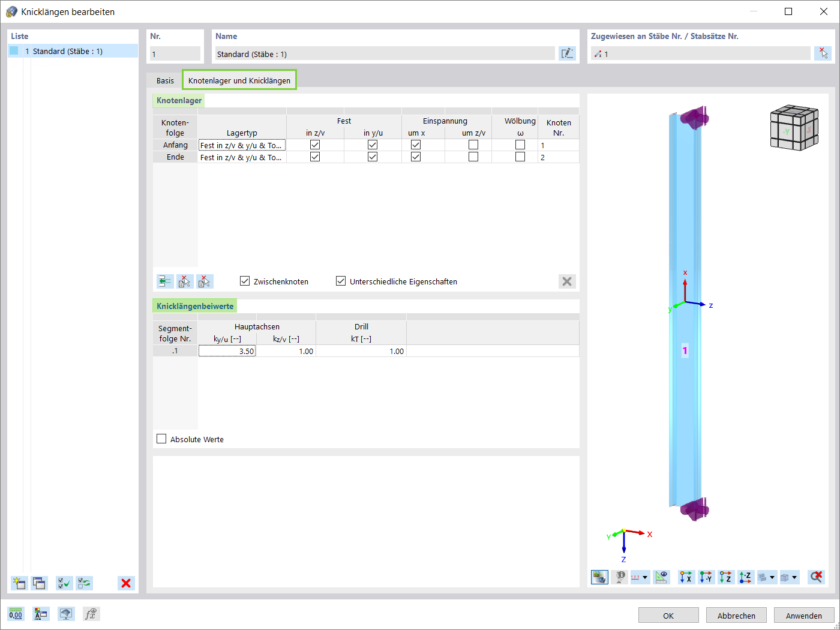Click Knoten Nr. cell in Ende row
840x630 pixels.
click(x=559, y=157)
